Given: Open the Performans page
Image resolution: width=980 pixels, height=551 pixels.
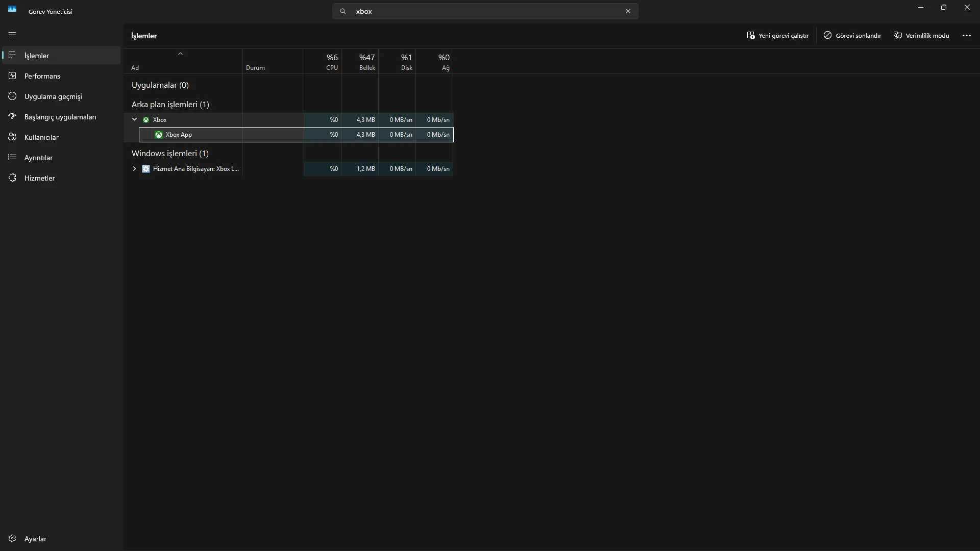Looking at the screenshot, I should (x=42, y=76).
